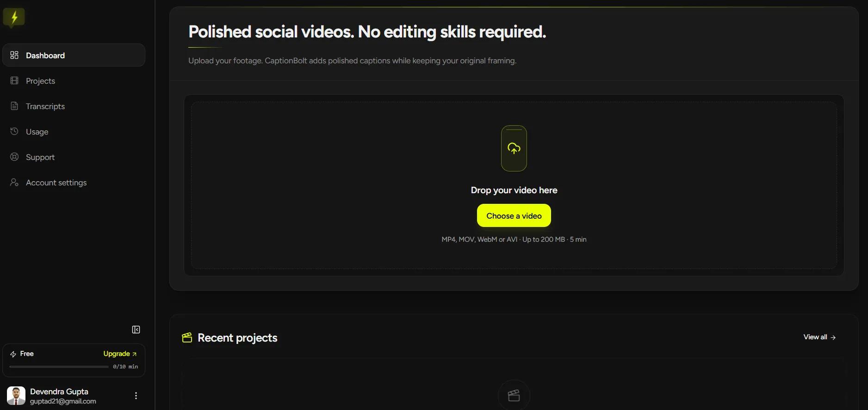Image resolution: width=868 pixels, height=410 pixels.
Task: Open the Support page
Action: [x=74, y=157]
